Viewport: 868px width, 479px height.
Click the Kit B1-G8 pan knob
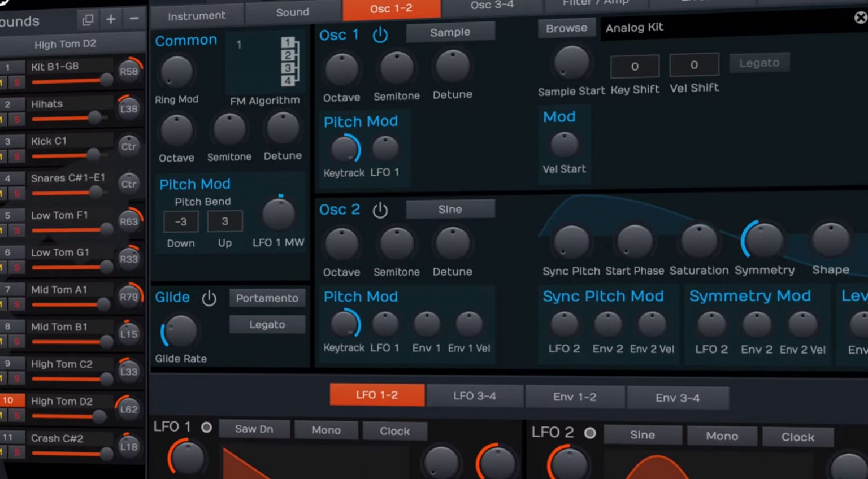click(x=129, y=72)
